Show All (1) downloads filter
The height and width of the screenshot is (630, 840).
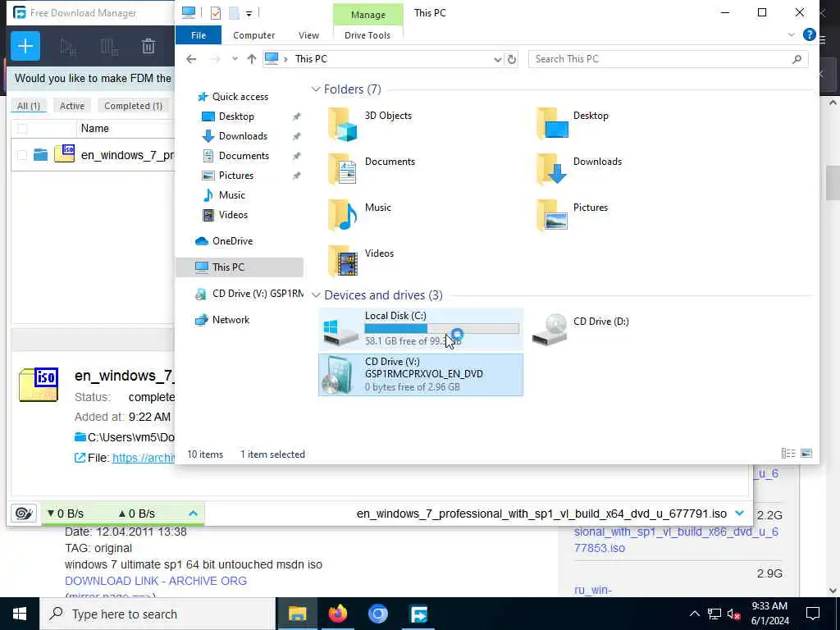point(29,106)
